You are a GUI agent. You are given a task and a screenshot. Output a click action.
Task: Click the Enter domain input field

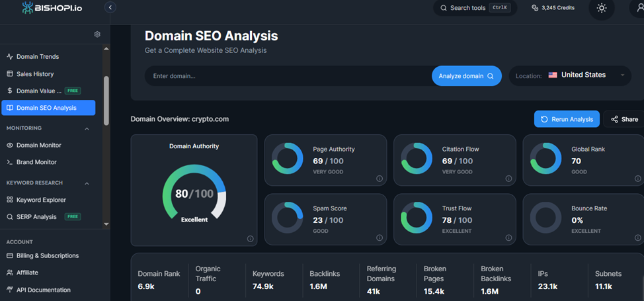[288, 76]
